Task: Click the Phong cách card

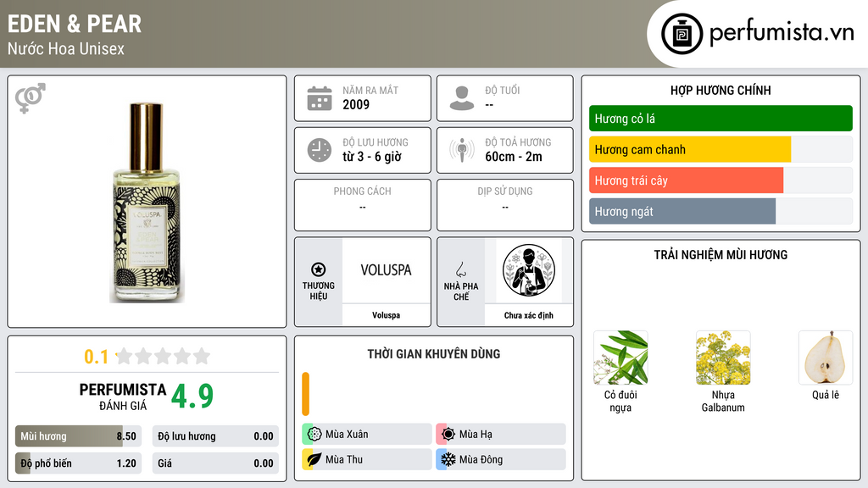Action: (x=363, y=205)
